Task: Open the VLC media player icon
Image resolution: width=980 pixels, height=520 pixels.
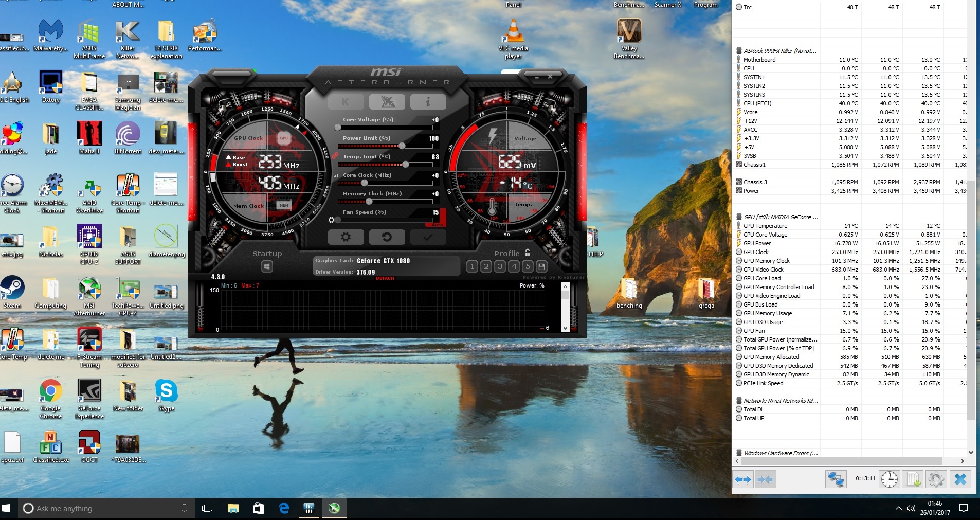Action: point(513,39)
